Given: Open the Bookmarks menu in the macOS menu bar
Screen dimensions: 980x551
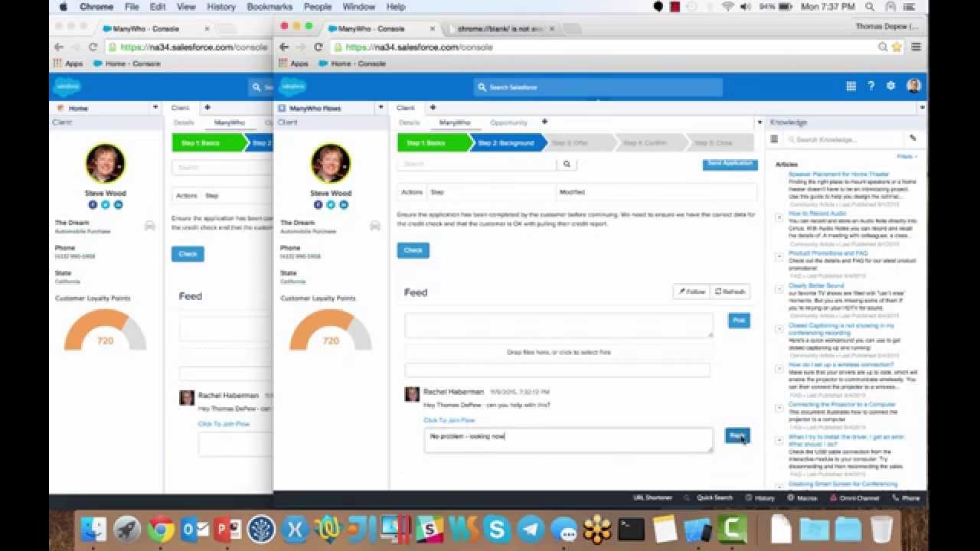Looking at the screenshot, I should (x=269, y=7).
